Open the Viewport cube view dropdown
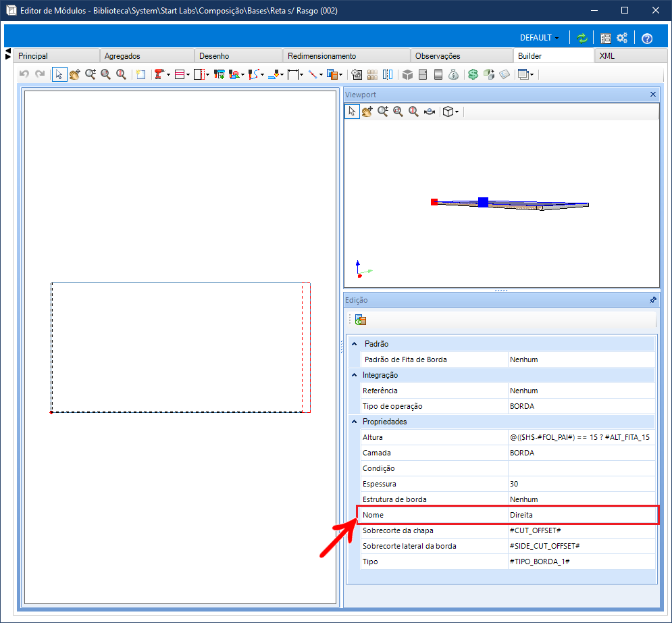The width and height of the screenshot is (672, 623). pyautogui.click(x=457, y=112)
